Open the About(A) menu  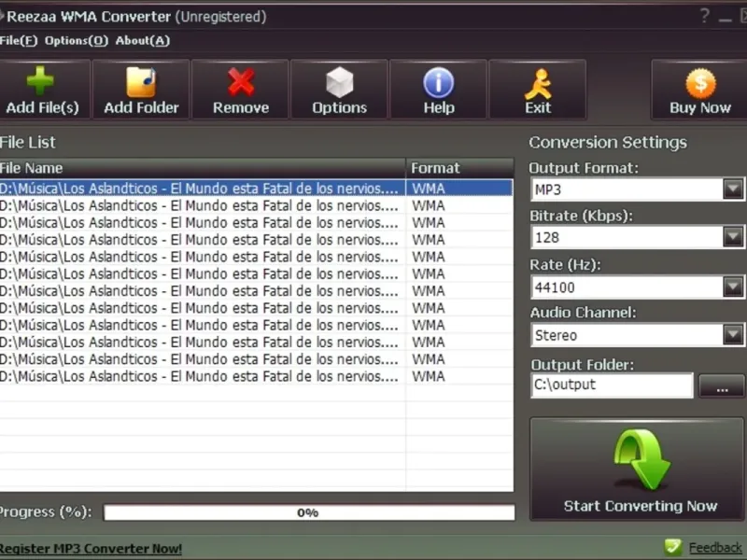point(143,40)
